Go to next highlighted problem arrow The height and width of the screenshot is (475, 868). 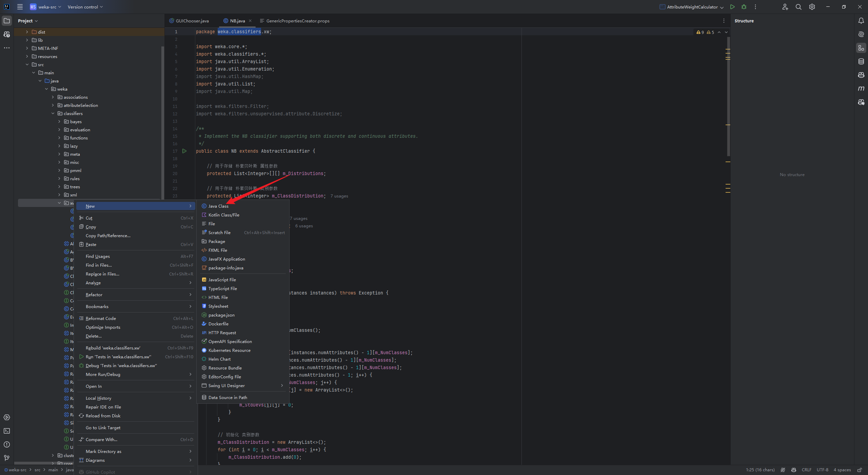click(726, 32)
